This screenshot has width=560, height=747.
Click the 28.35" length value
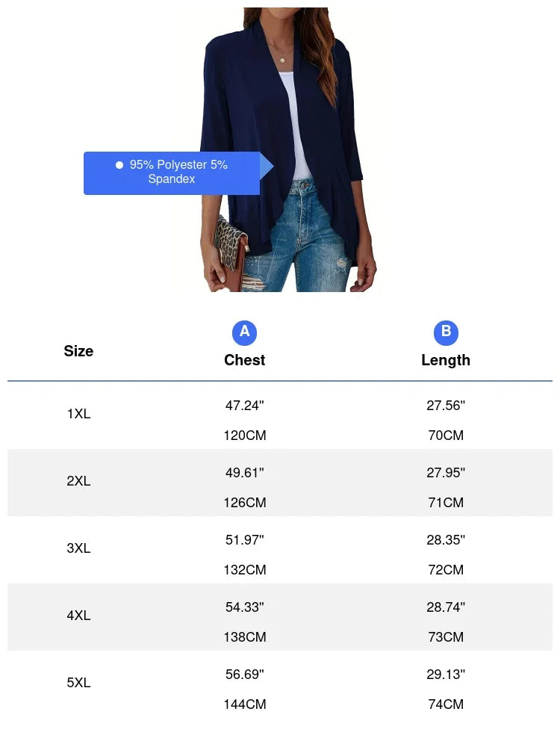(x=446, y=540)
